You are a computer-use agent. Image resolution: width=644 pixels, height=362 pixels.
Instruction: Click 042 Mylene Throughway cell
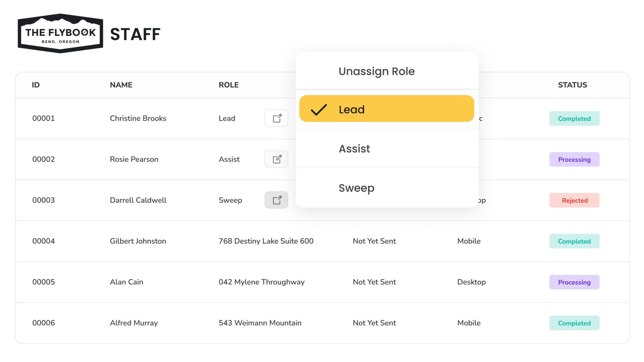tap(262, 282)
